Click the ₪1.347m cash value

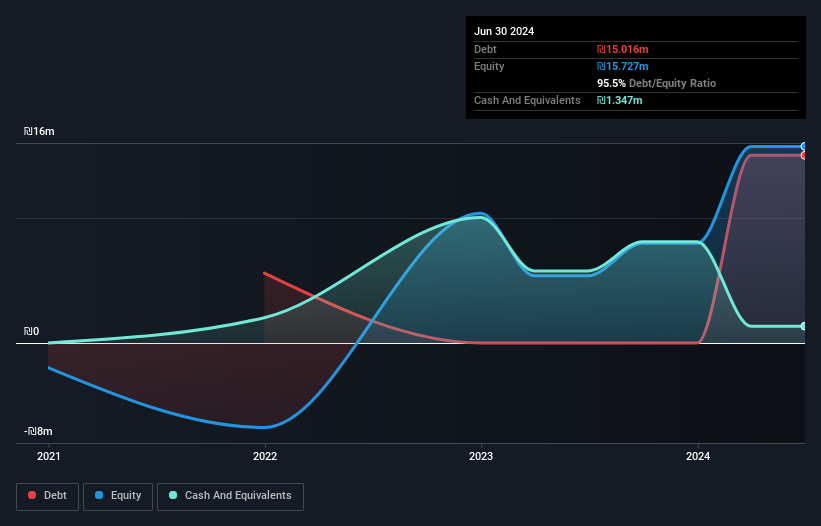[x=619, y=100]
